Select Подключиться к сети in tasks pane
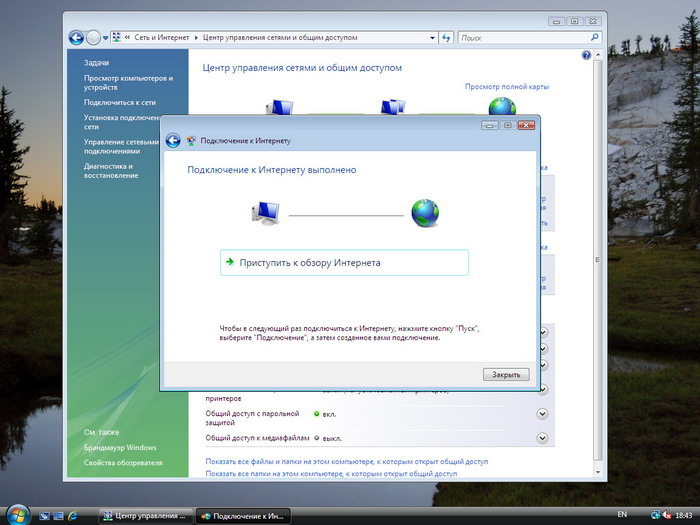Image resolution: width=700 pixels, height=525 pixels. [120, 102]
